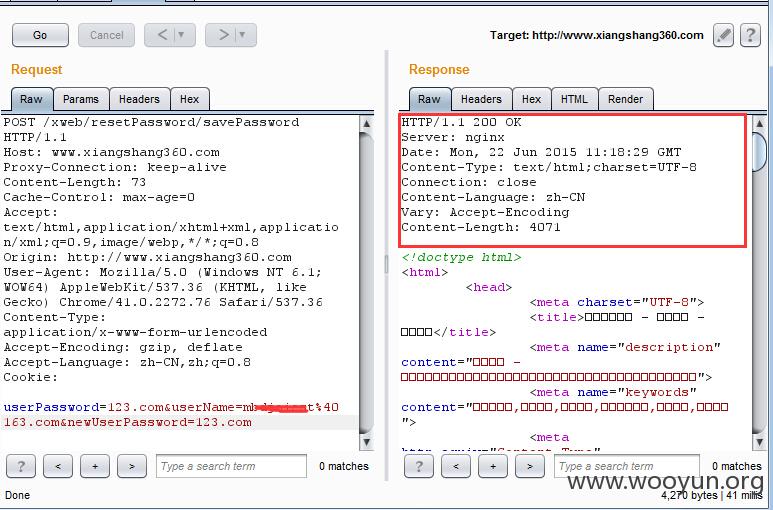
Task: Click the doctype html line in response
Action: click(x=461, y=257)
